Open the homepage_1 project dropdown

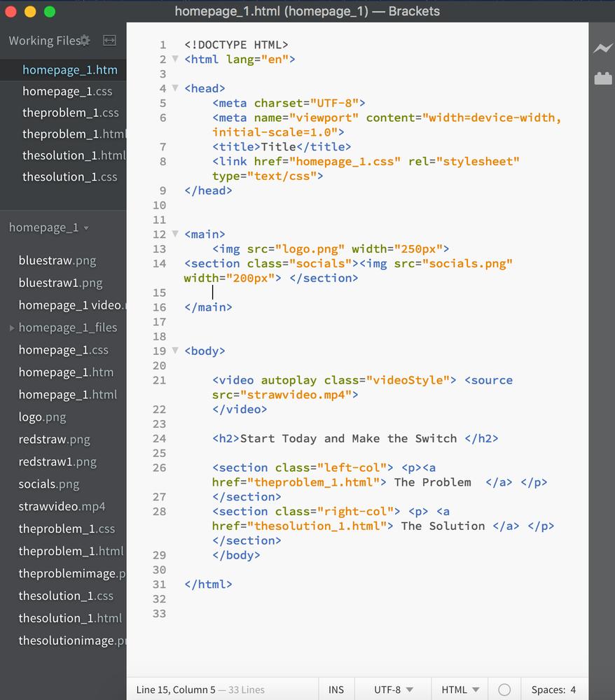pyautogui.click(x=49, y=227)
